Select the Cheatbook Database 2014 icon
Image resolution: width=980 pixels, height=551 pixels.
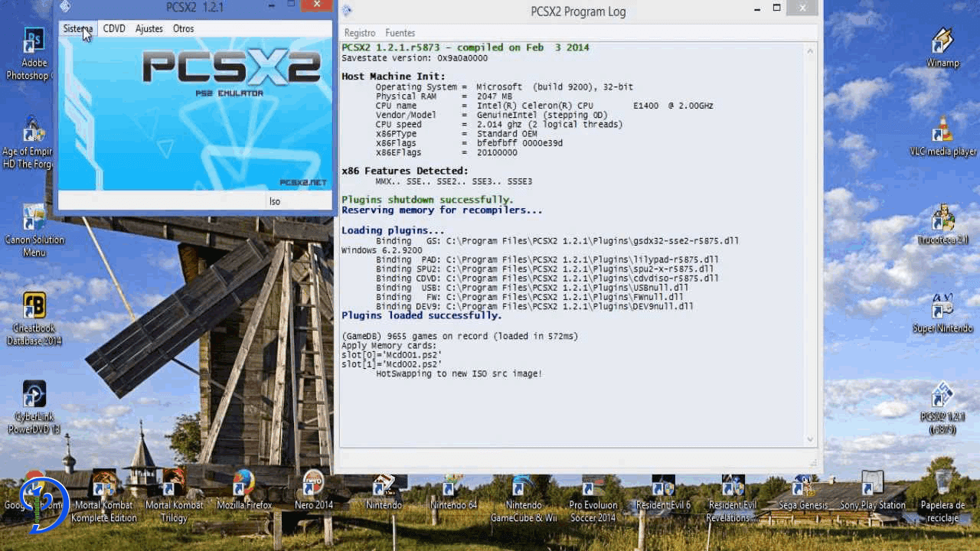point(34,318)
